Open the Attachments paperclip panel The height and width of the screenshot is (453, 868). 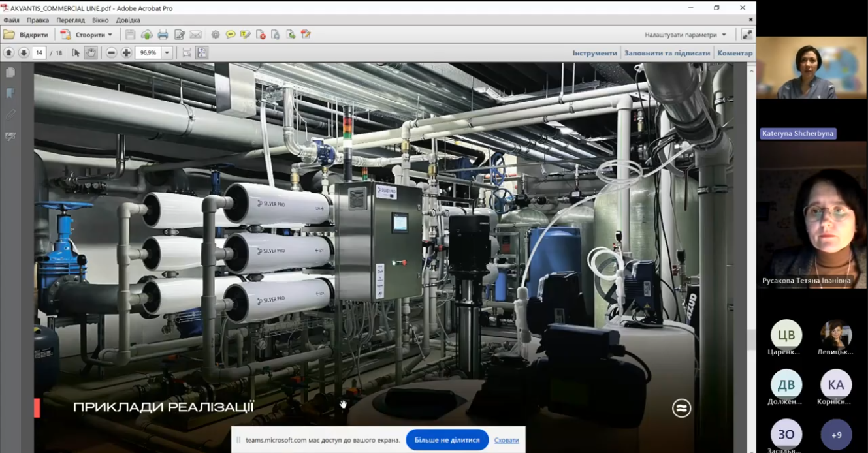coord(10,115)
